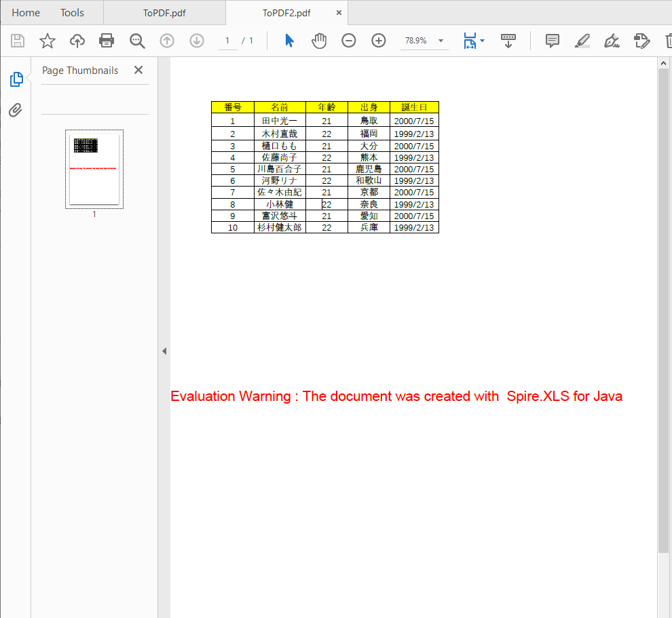The height and width of the screenshot is (618, 672).
Task: Switch to the ToPDF.pdf tab
Action: tap(163, 12)
